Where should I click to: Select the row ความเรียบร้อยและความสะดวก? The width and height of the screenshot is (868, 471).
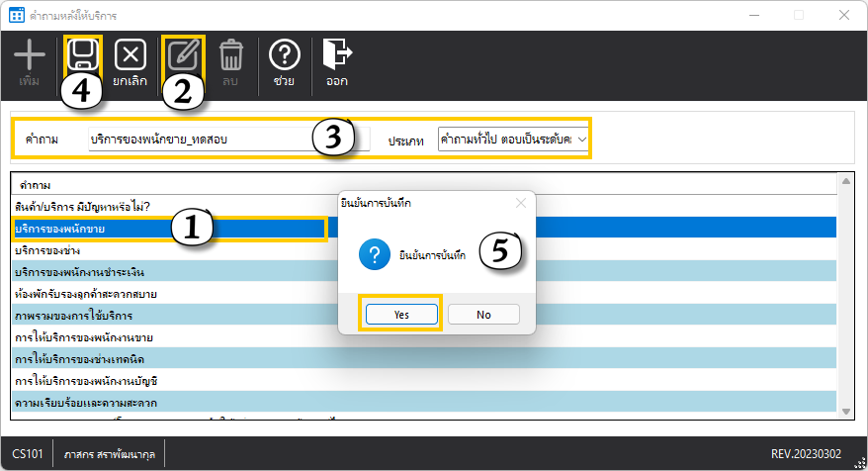coord(168,403)
